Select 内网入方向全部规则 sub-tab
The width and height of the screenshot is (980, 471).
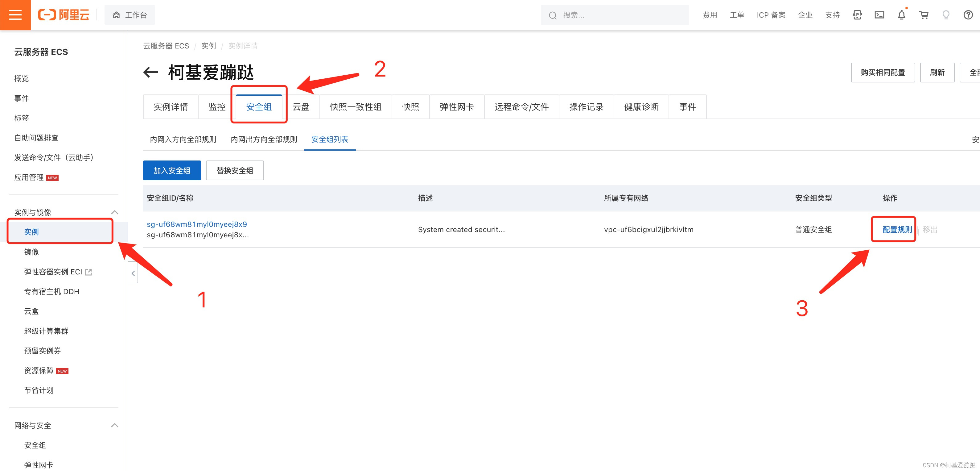pyautogui.click(x=183, y=140)
